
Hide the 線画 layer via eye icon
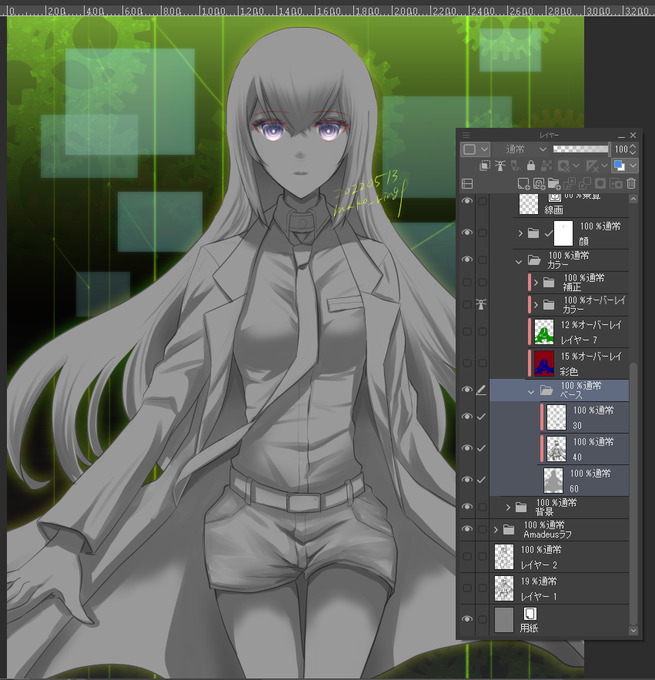click(467, 201)
